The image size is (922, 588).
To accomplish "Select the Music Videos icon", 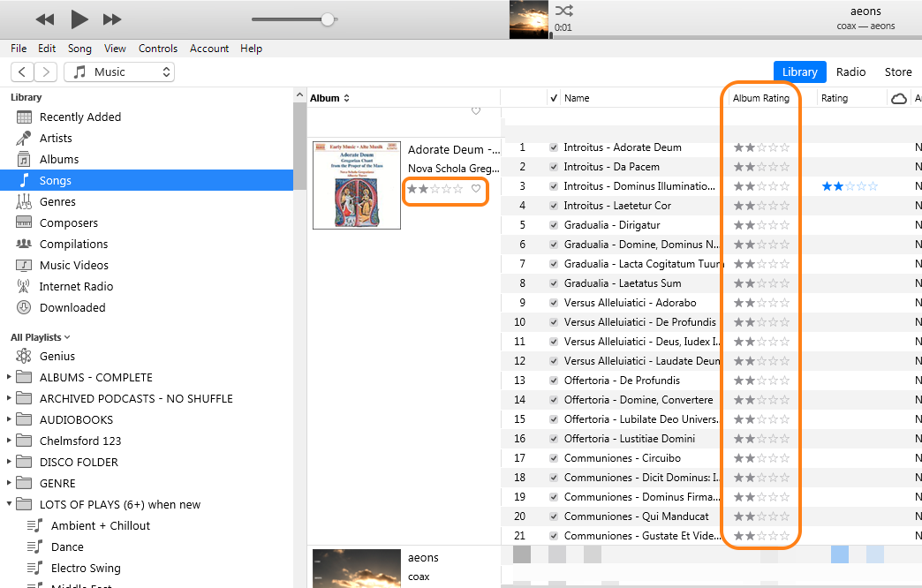I will point(24,265).
